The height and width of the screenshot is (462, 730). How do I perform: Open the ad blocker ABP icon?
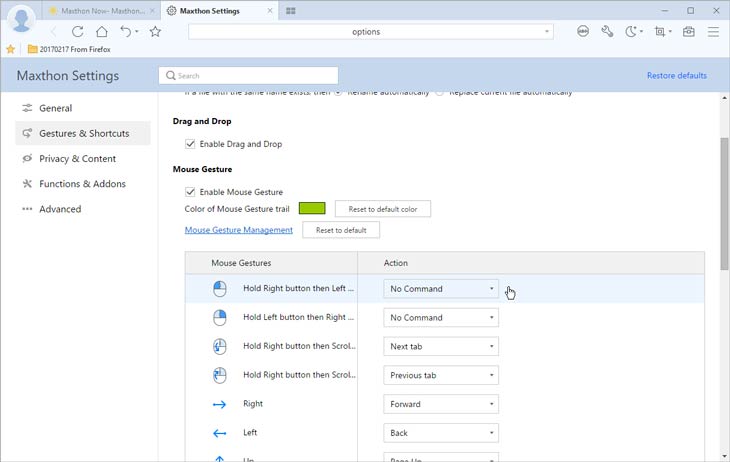coord(583,31)
